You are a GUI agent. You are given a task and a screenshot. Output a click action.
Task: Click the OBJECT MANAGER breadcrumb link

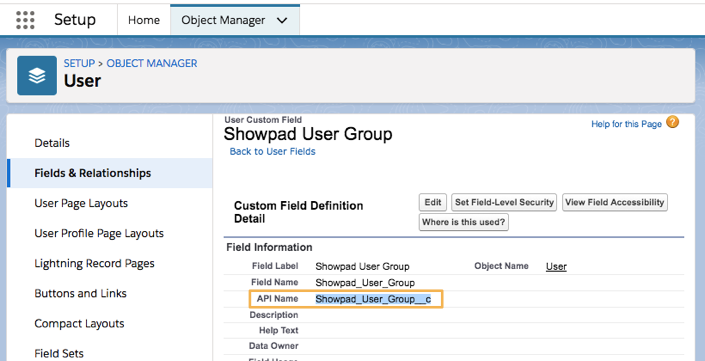click(152, 63)
